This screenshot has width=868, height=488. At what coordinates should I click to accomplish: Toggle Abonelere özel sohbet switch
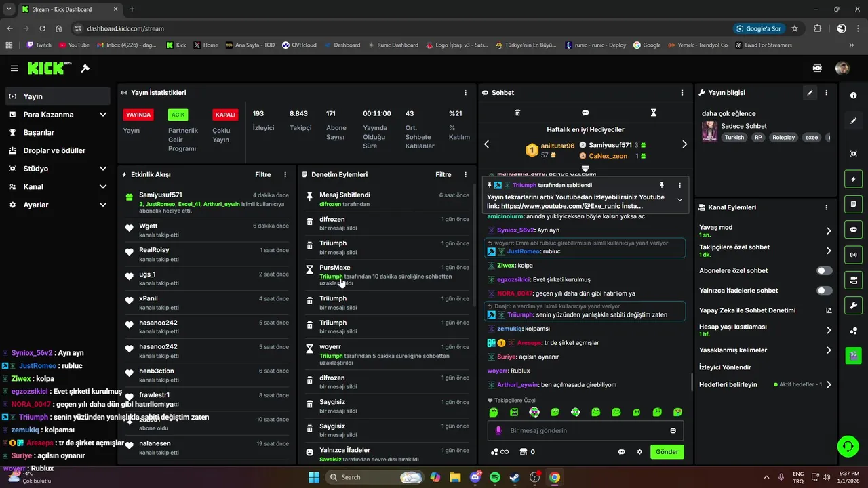[825, 270]
